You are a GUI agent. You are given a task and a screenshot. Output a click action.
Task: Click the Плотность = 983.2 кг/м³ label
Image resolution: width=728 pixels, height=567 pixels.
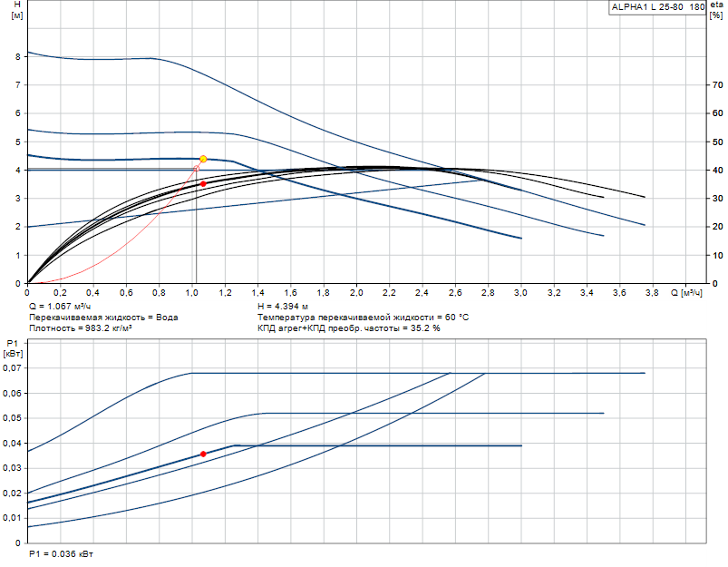click(x=80, y=328)
